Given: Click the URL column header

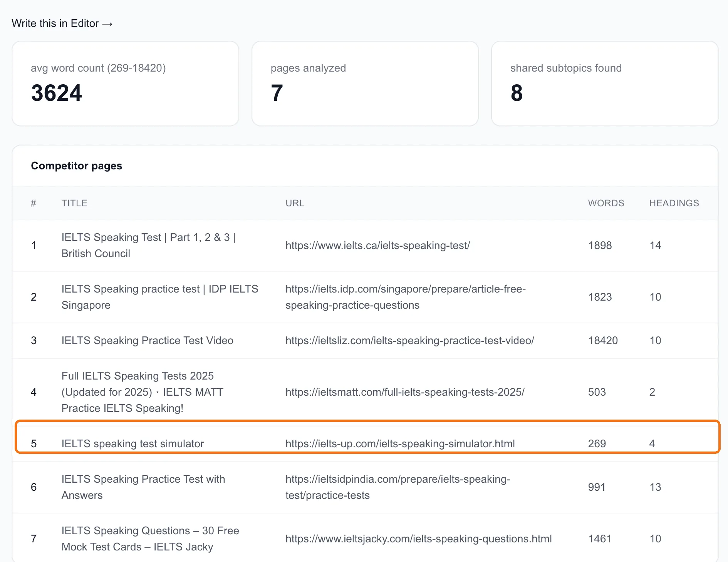Looking at the screenshot, I should 295,203.
